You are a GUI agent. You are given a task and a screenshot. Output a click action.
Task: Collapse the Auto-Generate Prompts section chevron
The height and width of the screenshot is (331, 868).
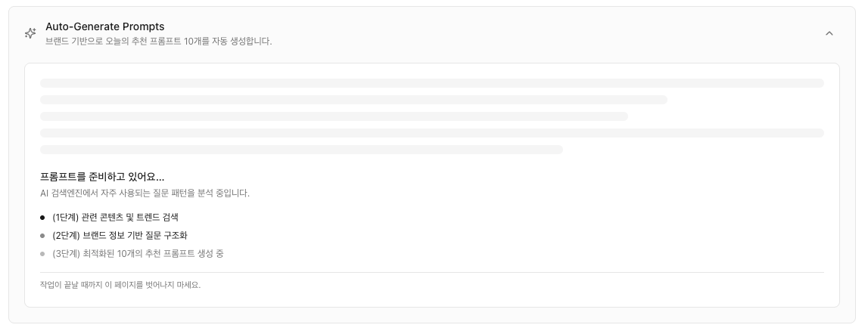[x=829, y=33]
